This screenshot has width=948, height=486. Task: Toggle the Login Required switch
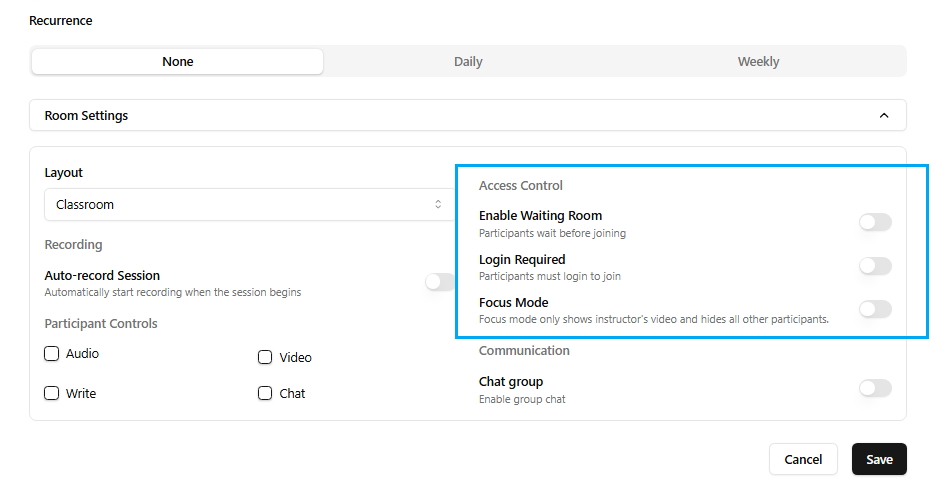pos(875,266)
